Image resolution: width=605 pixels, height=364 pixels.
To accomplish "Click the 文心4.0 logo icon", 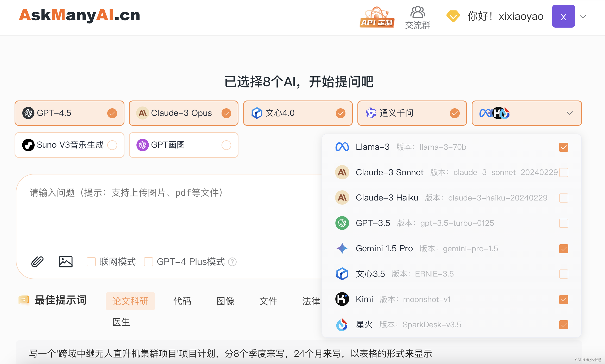I will [x=257, y=113].
